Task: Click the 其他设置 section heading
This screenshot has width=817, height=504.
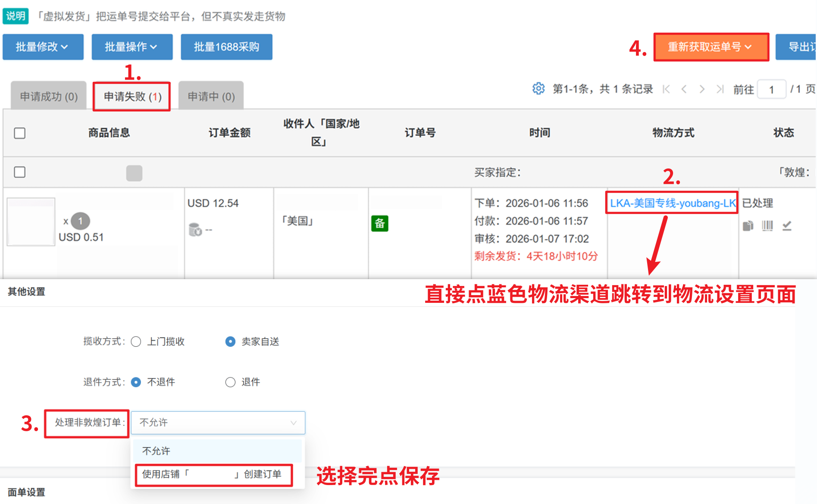Action: point(26,292)
